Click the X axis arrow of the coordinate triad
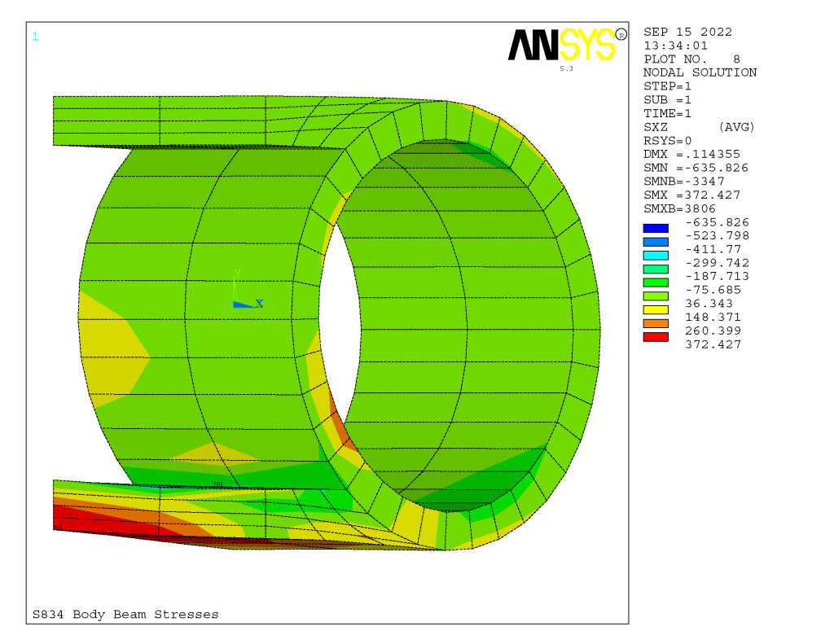The image size is (834, 644). click(x=245, y=304)
